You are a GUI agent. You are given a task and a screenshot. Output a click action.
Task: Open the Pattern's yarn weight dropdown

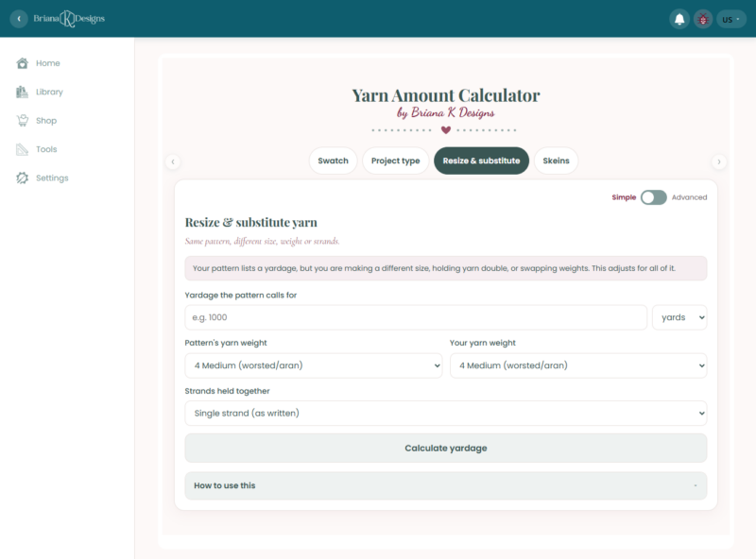(x=314, y=365)
